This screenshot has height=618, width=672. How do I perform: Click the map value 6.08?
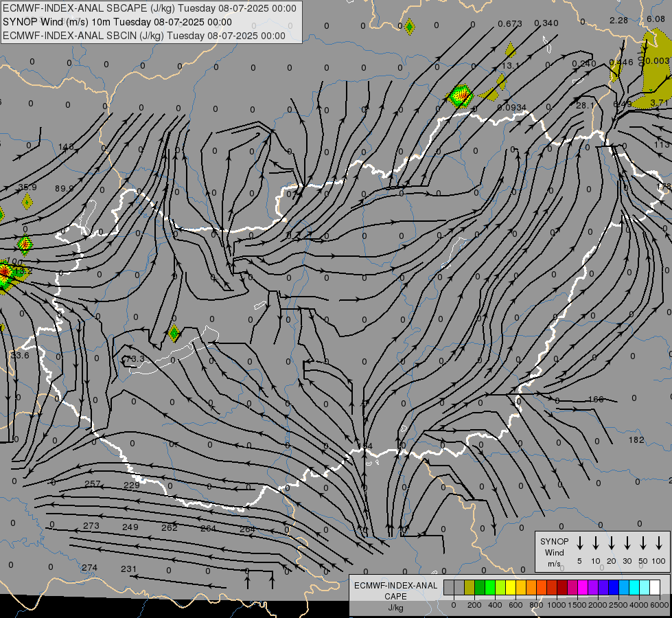(x=656, y=19)
